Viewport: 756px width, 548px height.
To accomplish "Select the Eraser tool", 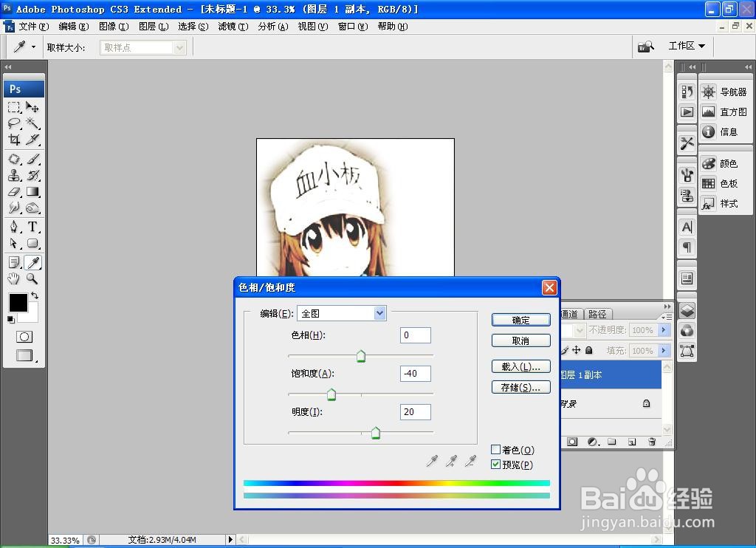I will [14, 191].
